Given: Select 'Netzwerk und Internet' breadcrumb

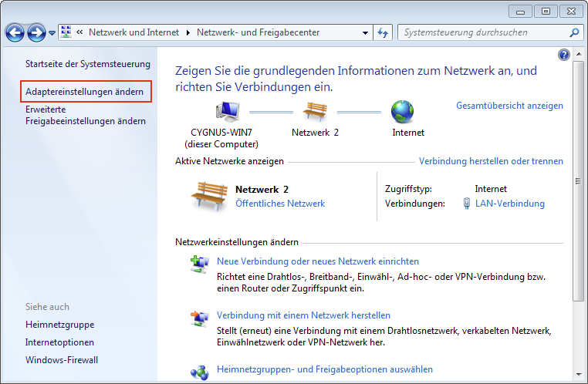Looking at the screenshot, I should tap(133, 32).
